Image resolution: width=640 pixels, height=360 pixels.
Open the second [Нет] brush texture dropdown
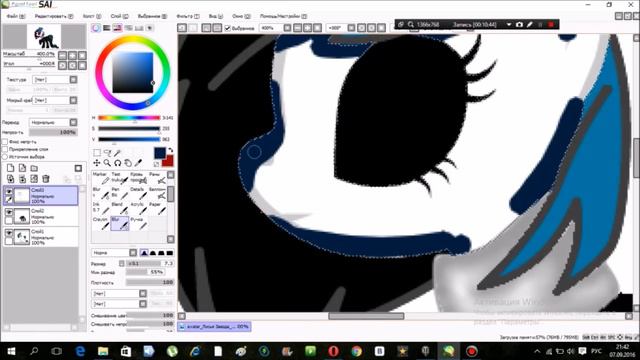tap(119, 304)
